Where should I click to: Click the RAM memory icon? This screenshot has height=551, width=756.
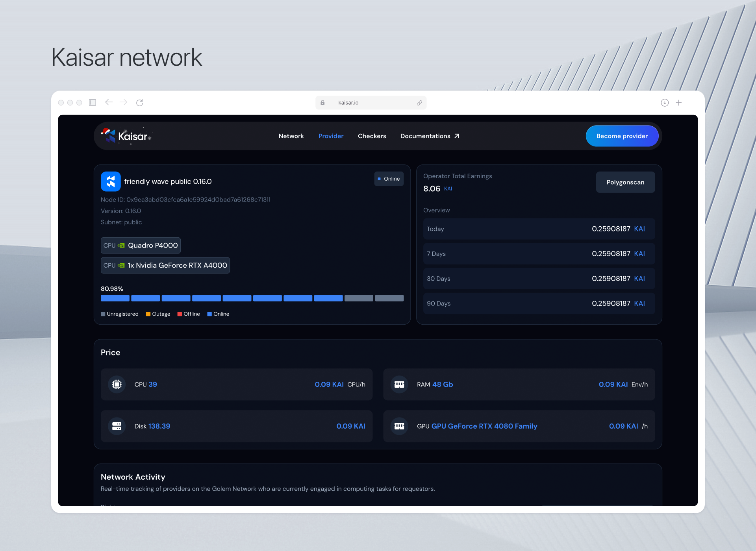[x=399, y=385]
